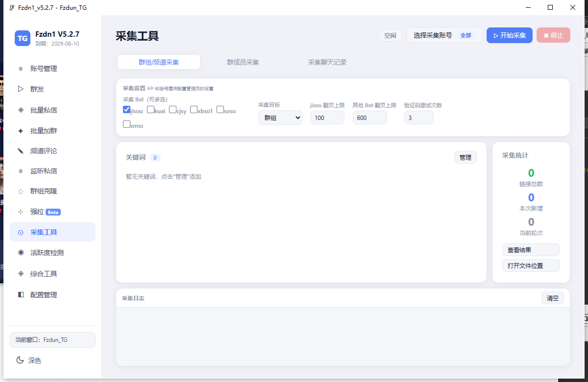
Task: Open 频道评论 menu item
Action: tap(52, 151)
